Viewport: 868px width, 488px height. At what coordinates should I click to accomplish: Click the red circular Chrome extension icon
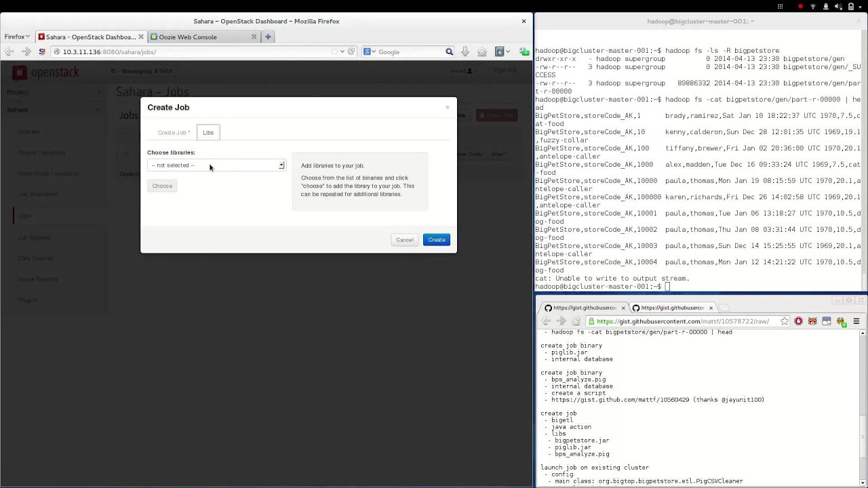pos(798,321)
